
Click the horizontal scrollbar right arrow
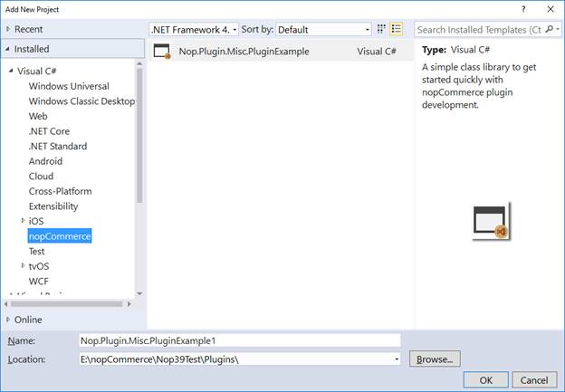tap(129, 304)
